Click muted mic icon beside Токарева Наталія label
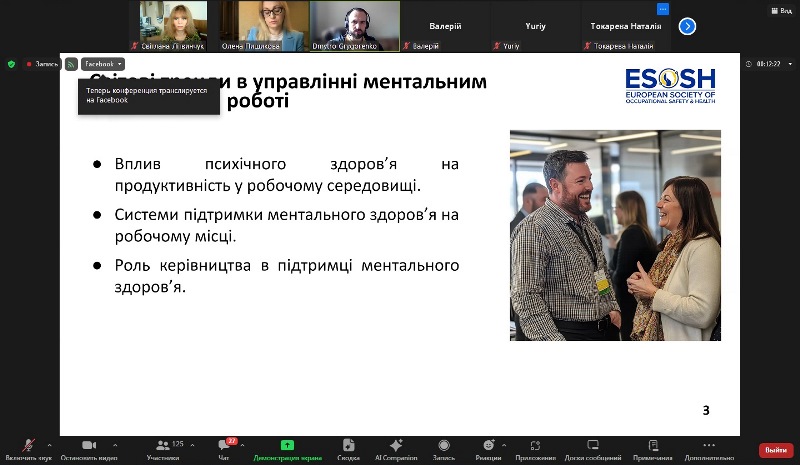800x465 pixels. point(587,46)
